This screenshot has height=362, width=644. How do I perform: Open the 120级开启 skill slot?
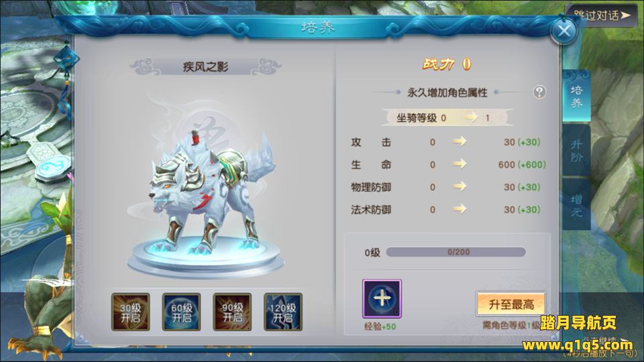click(283, 312)
